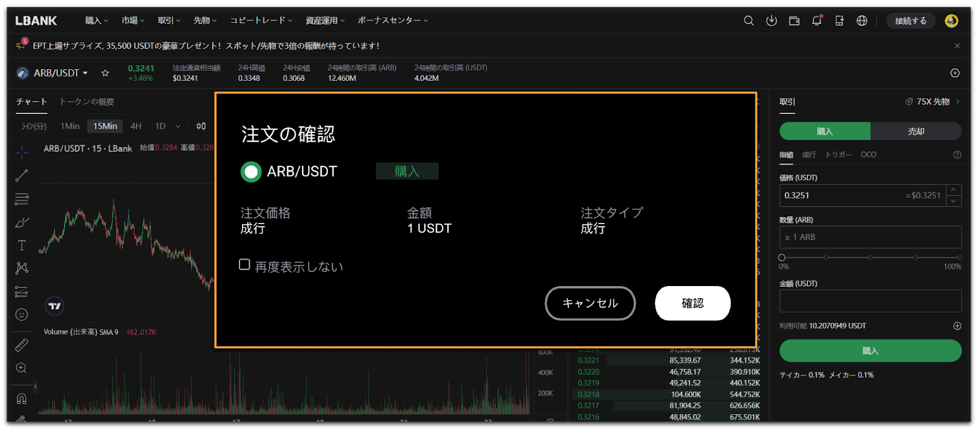The image size is (980, 430).
Task: Click the キャンセル button in dialog
Action: tap(590, 303)
